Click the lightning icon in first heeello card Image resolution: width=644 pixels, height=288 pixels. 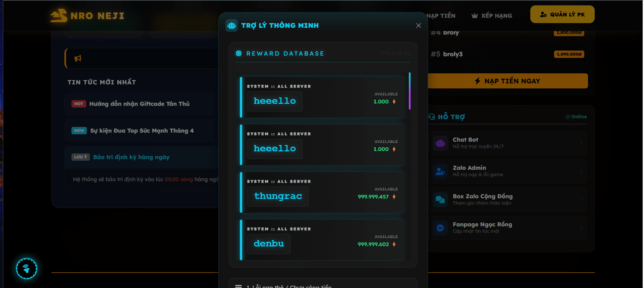tap(394, 102)
